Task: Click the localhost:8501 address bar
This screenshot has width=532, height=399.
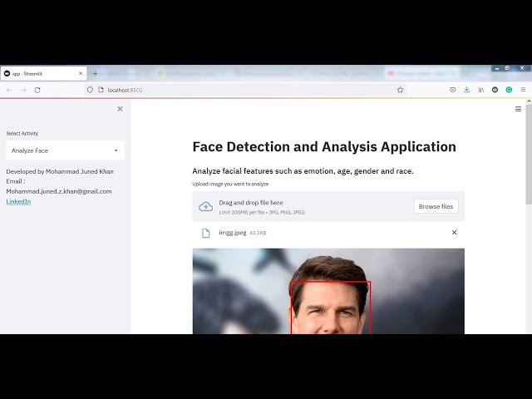Action: click(244, 90)
